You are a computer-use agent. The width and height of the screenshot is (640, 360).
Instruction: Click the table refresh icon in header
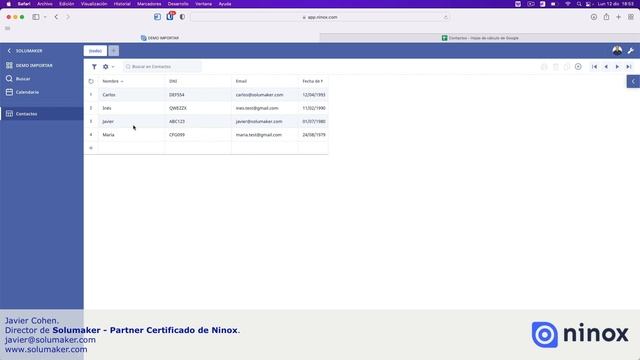pos(91,81)
